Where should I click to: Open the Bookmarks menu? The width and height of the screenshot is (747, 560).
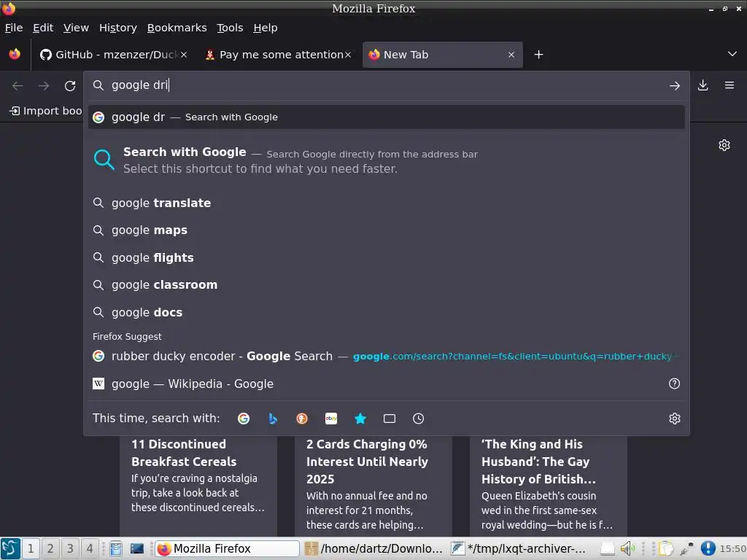pos(177,28)
